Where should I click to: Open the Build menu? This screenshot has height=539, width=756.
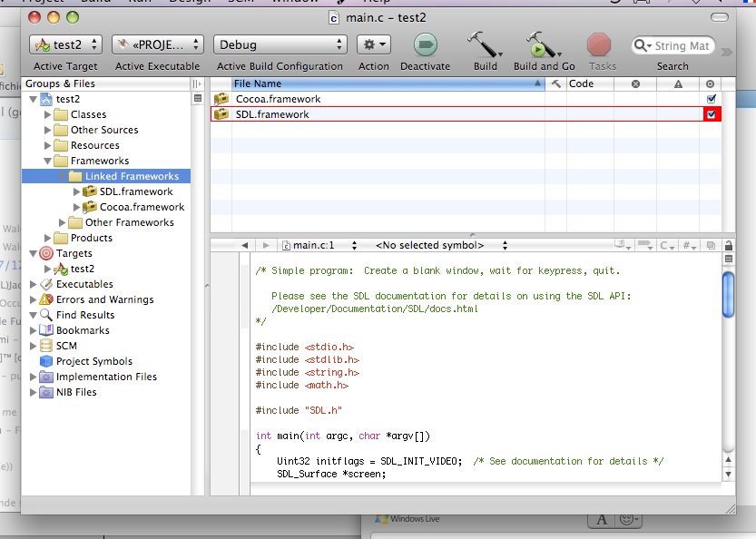95,4
